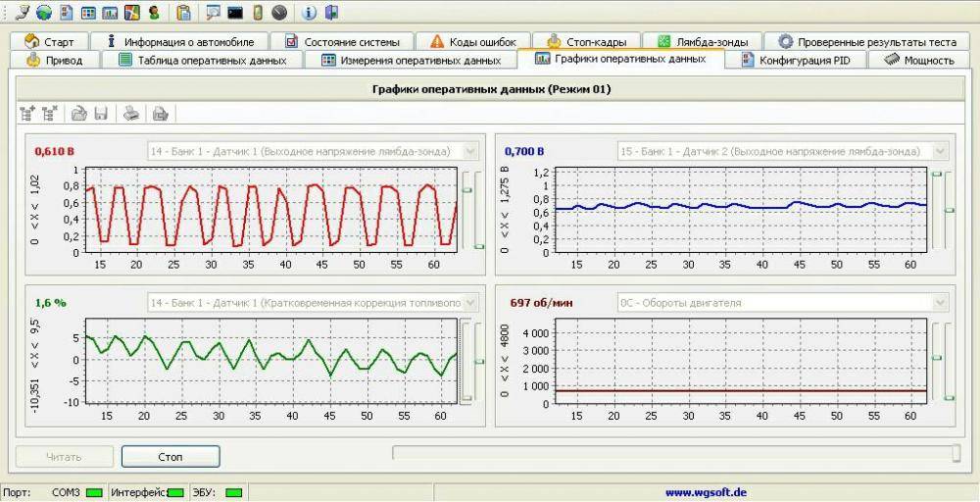Expand the 0C engine RPM PID dropdown
980x502 pixels.
pyautogui.click(x=940, y=303)
